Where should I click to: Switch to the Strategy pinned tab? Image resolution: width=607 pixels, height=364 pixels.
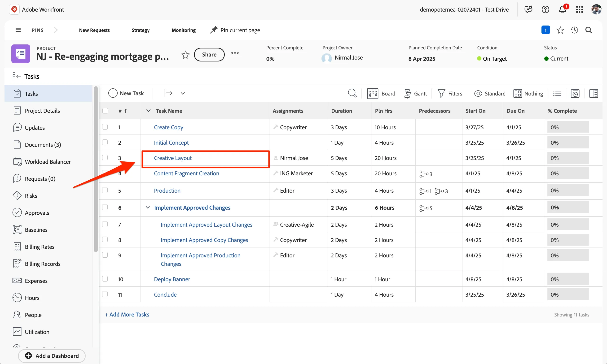(x=141, y=30)
